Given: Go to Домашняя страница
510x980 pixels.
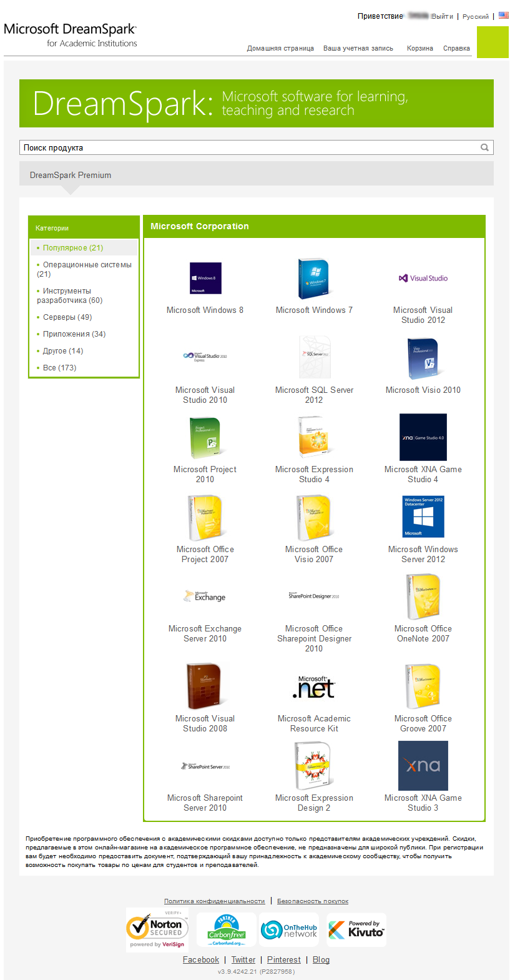Looking at the screenshot, I should pos(280,48).
